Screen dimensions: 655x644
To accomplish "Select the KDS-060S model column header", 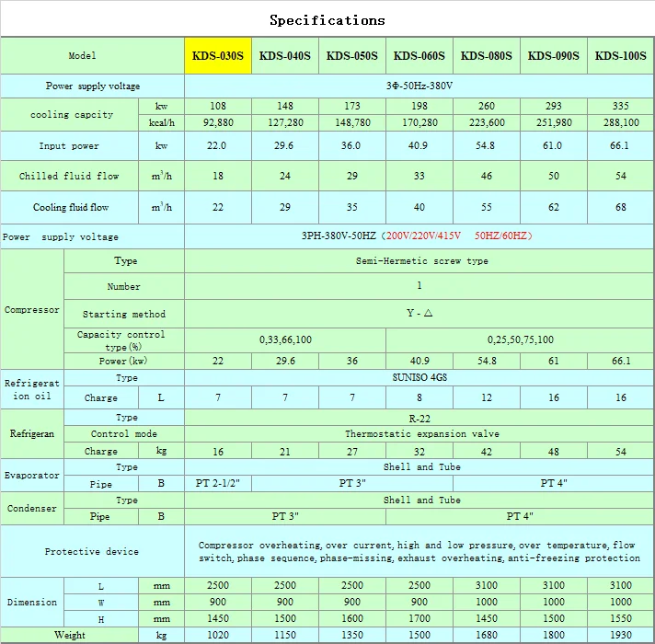I will click(419, 55).
